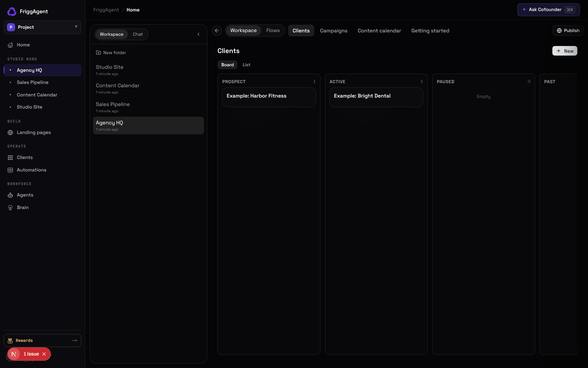
Task: Switch panel to Workspace mode
Action: [112, 34]
